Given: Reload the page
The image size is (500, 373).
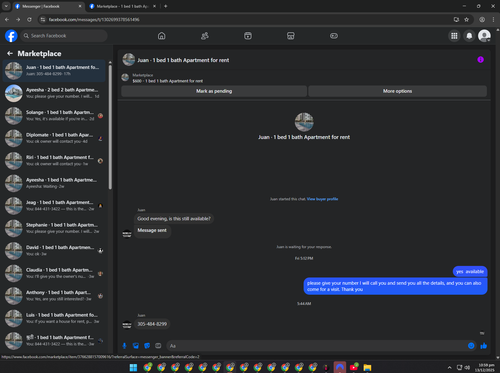Looking at the screenshot, I should (x=29, y=20).
